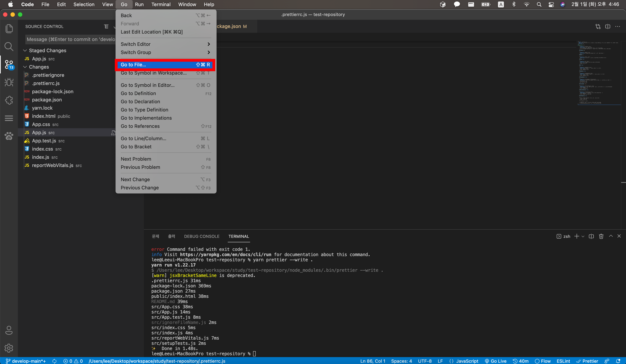Click the develop-main branch in status bar
Viewport: 626px width, 364px height.
[26, 361]
